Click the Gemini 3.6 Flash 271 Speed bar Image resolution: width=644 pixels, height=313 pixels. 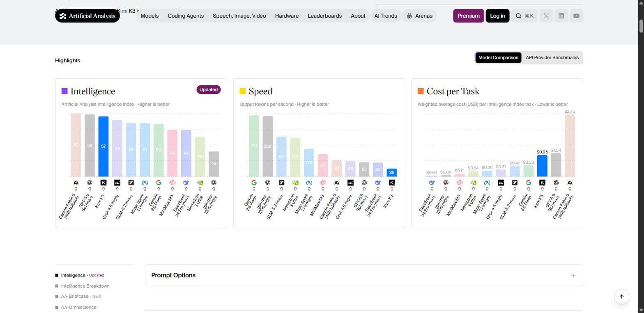coord(254,146)
